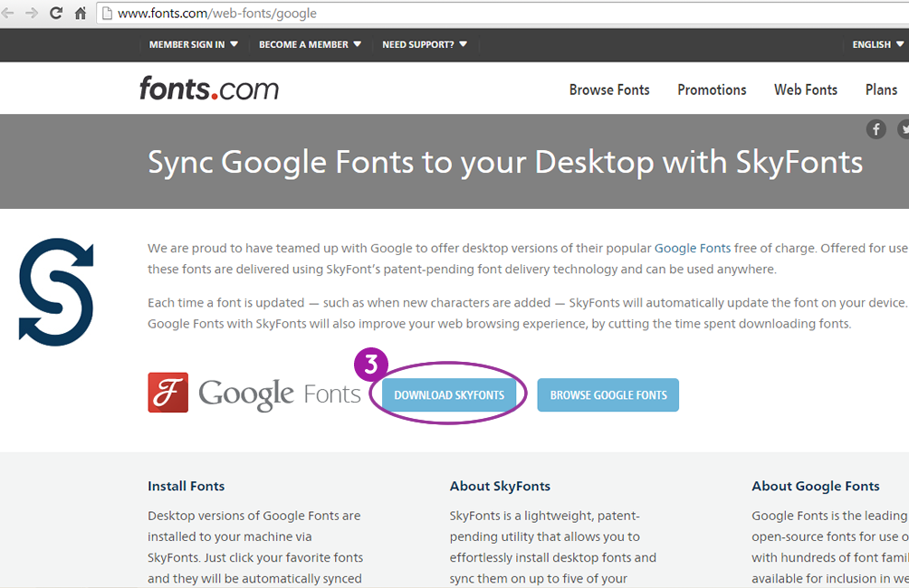Screen dimensions: 909x588
Task: Click the browser forward arrow
Action: point(32,14)
